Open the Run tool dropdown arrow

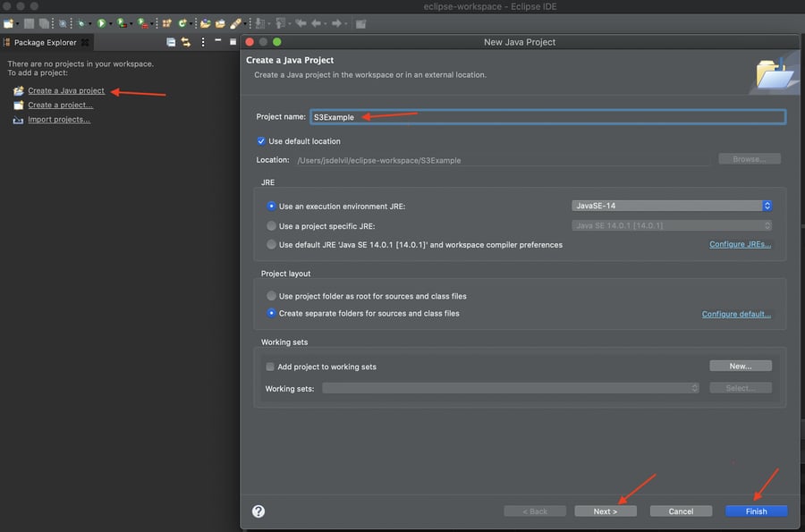click(109, 22)
